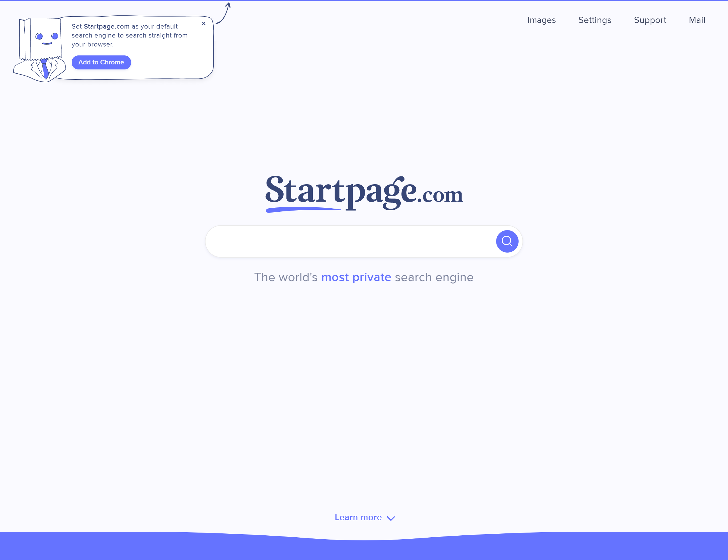Click the Support navigation icon
The width and height of the screenshot is (728, 560).
click(x=650, y=20)
